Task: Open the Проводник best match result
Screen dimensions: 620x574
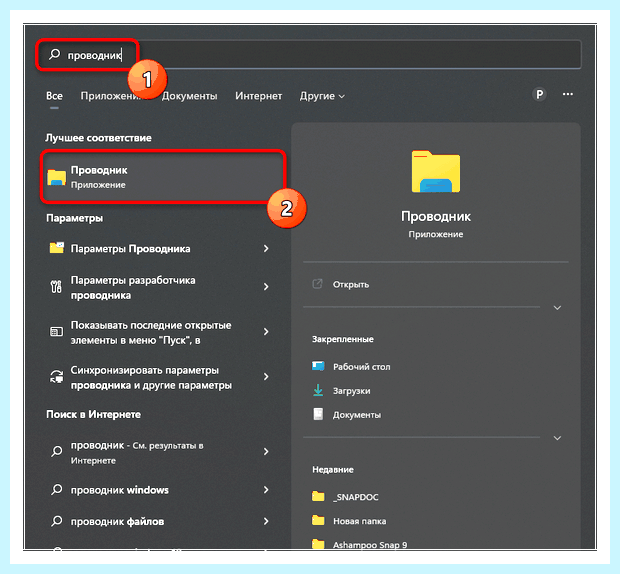Action: click(163, 177)
